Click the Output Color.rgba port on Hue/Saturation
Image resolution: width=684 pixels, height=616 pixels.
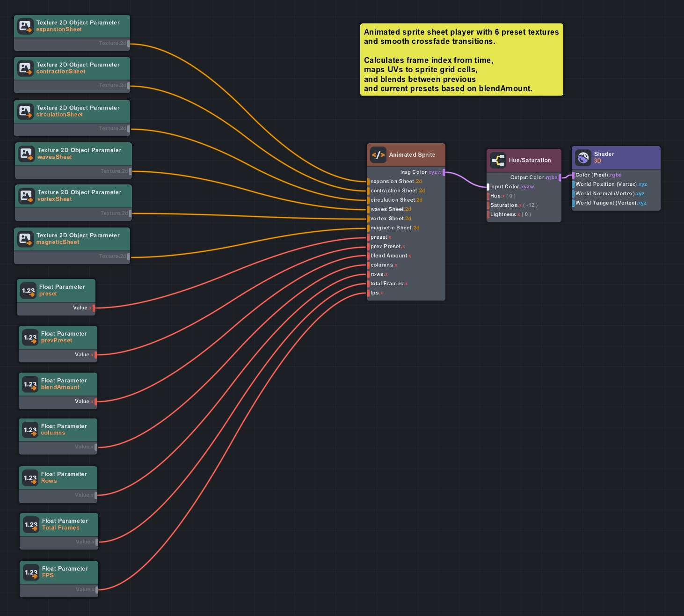click(560, 177)
